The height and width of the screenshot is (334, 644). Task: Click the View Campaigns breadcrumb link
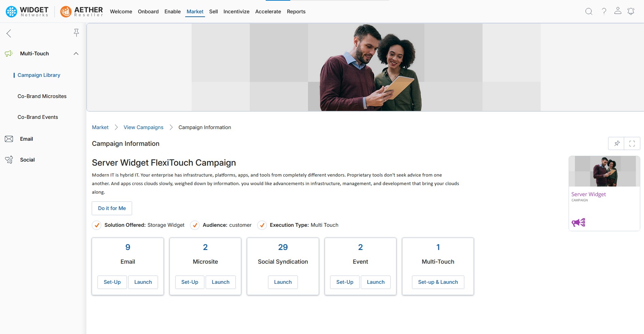point(143,127)
